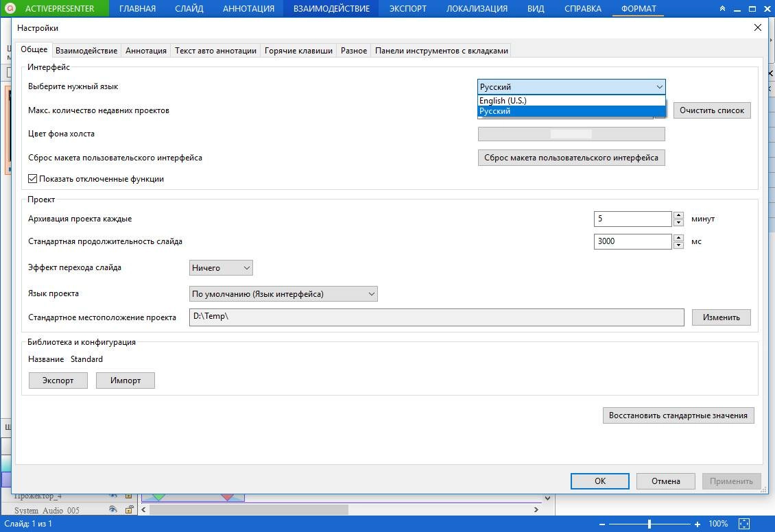Toggle visibility eye for System_Audio_005 track
This screenshot has width=775, height=532.
point(113,509)
